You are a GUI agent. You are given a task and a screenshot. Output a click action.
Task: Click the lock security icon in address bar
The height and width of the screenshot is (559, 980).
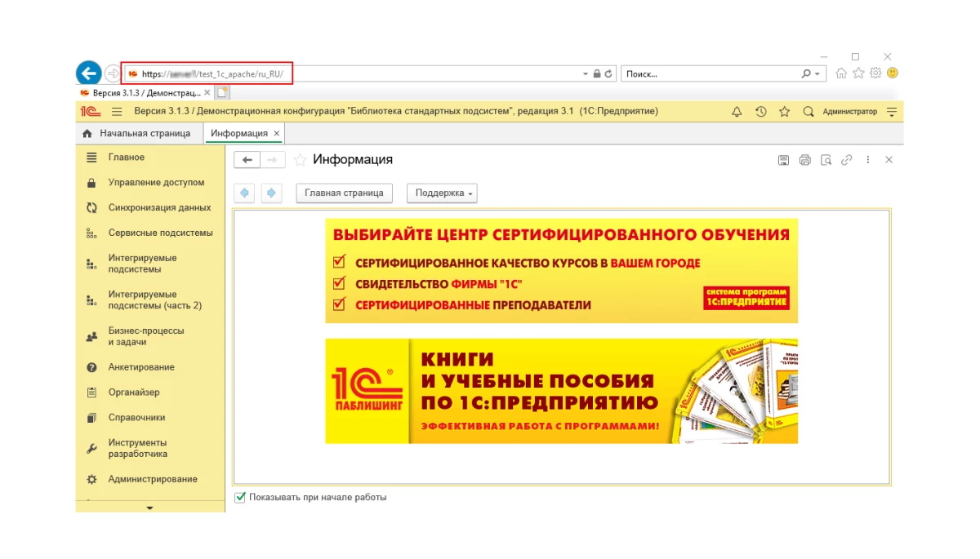[x=597, y=73]
